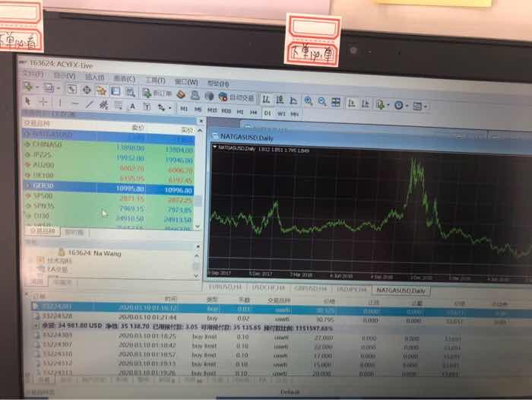Open the 工具(T) Tools menu
532x400 pixels.
pos(155,81)
